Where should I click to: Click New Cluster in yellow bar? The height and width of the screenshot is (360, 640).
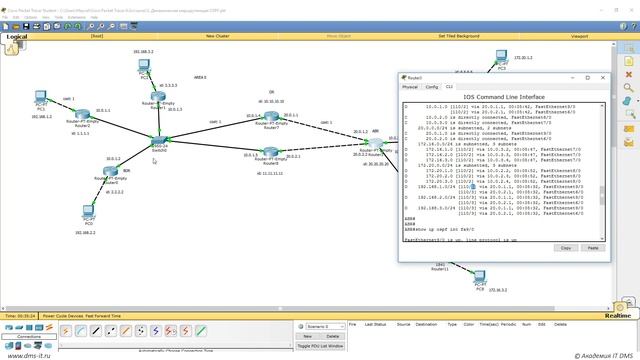[x=218, y=36]
